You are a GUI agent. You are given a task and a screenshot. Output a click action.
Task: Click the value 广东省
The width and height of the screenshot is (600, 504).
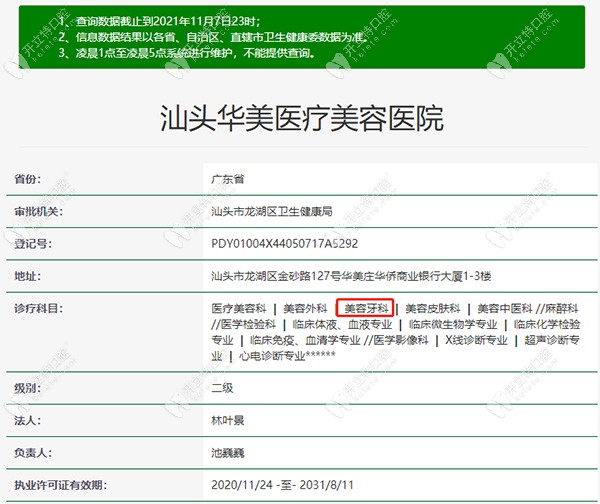[228, 179]
